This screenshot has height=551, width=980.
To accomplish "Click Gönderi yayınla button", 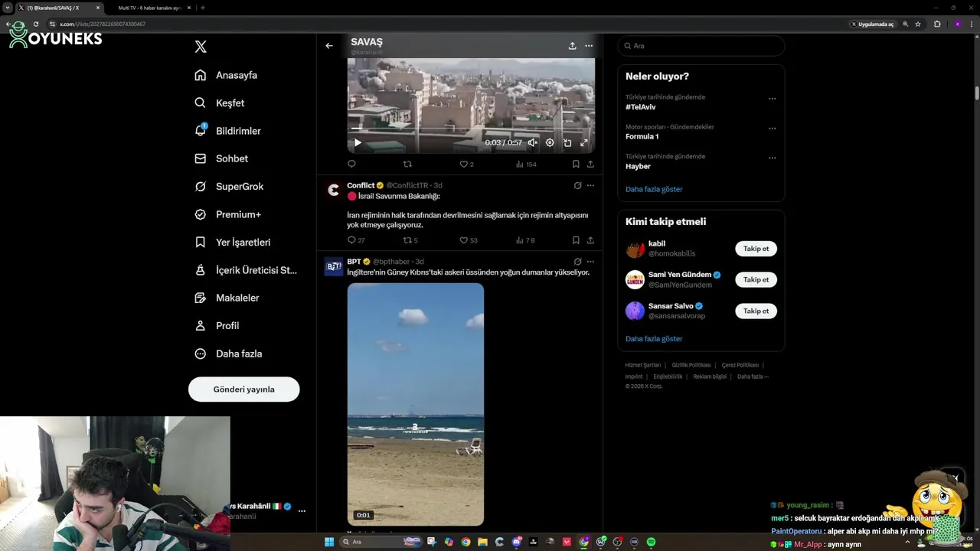I will (x=243, y=390).
